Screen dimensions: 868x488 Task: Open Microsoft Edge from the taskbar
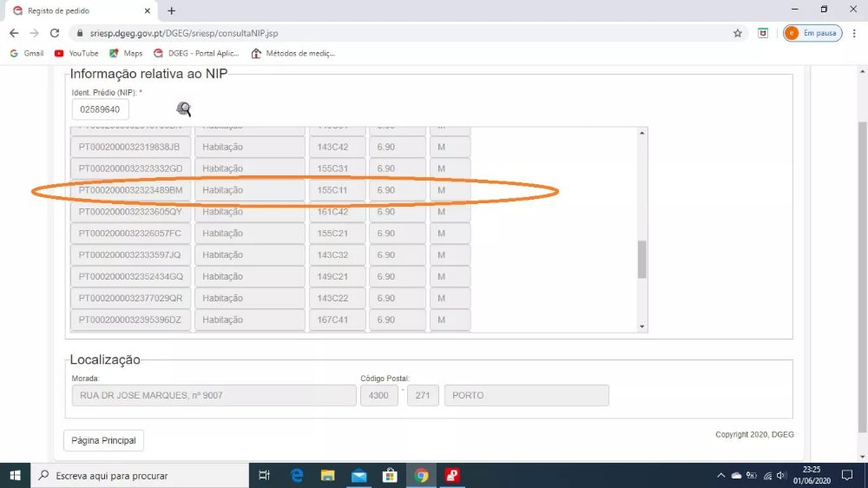tap(297, 475)
